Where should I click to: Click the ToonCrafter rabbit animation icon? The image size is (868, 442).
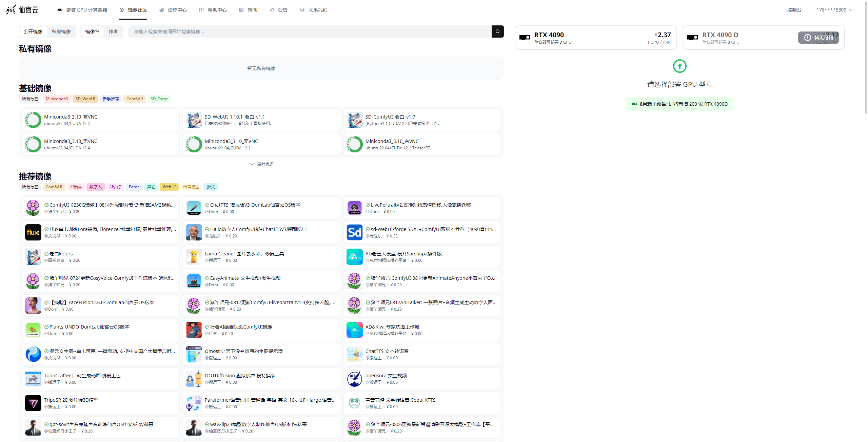(x=33, y=379)
